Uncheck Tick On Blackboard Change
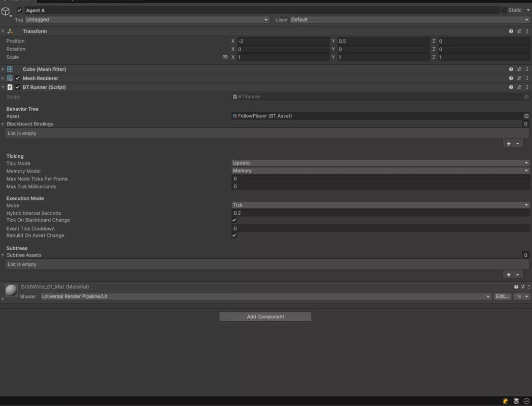532x406 pixels. (234, 220)
